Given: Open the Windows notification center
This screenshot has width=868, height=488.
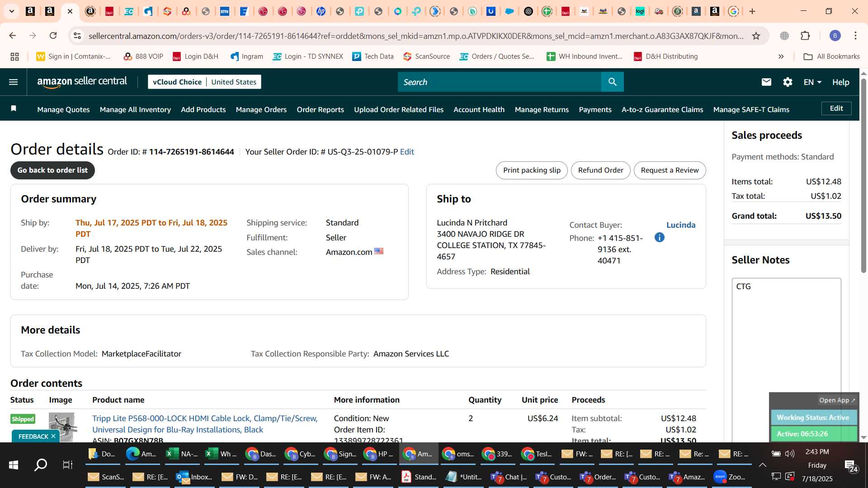Looking at the screenshot, I should 851,465.
